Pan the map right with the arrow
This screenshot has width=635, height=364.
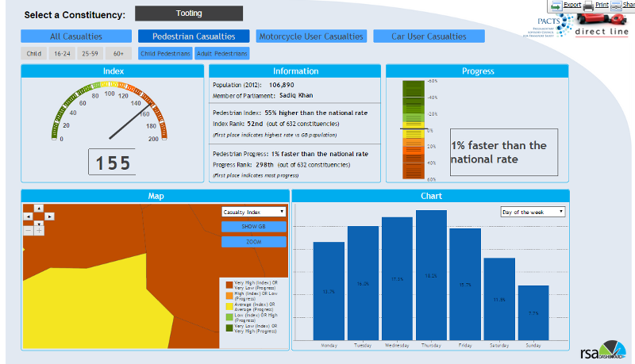tap(49, 216)
